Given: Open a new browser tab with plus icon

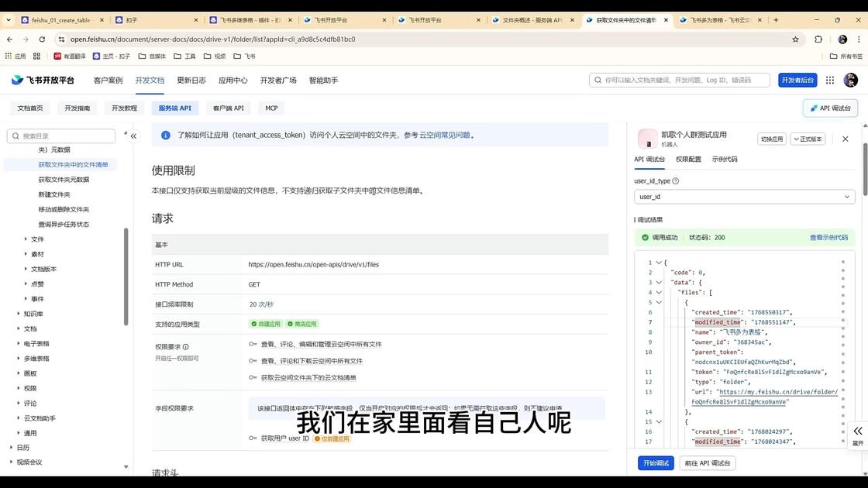Looking at the screenshot, I should click(x=776, y=20).
